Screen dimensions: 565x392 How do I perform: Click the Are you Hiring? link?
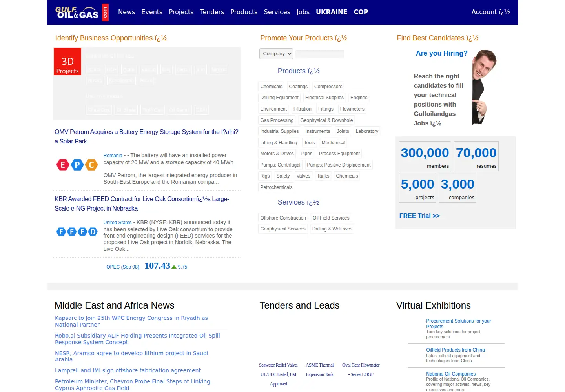click(x=442, y=53)
